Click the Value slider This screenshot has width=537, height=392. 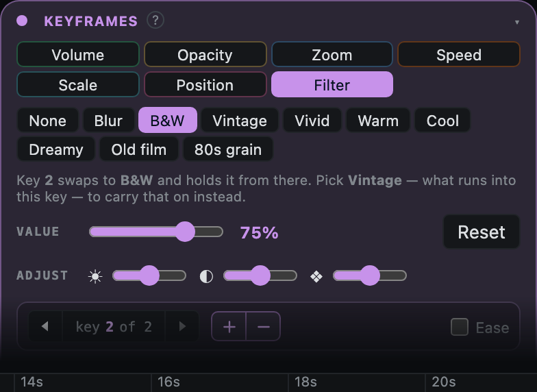pos(156,232)
